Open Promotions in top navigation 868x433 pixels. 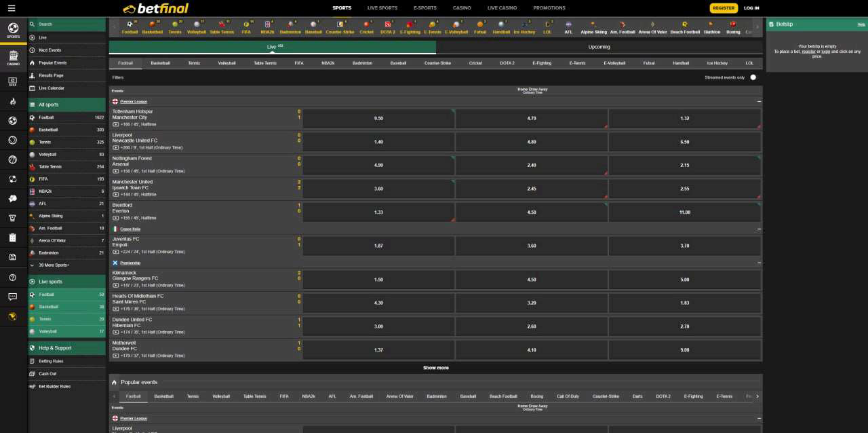tap(549, 8)
